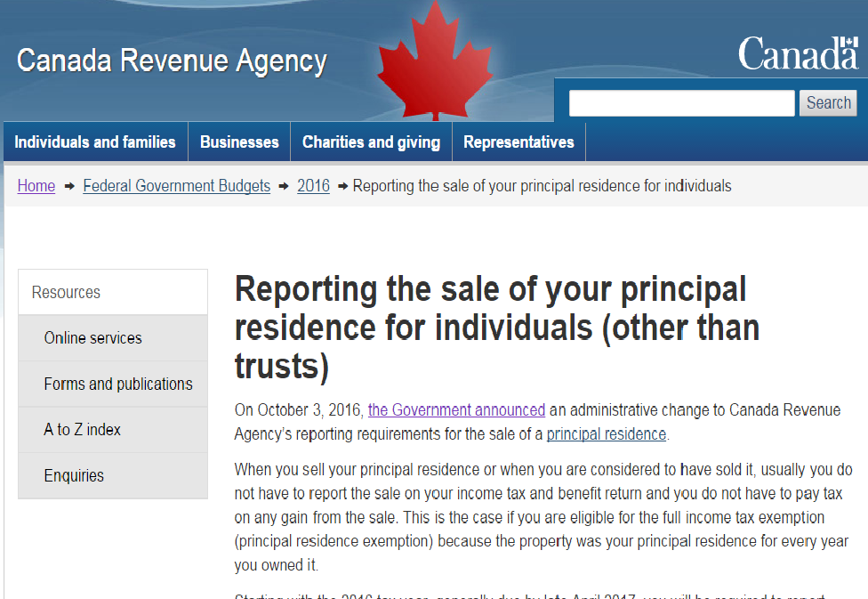This screenshot has width=868, height=599.
Task: Focus the site search input field
Action: pyautogui.click(x=681, y=103)
